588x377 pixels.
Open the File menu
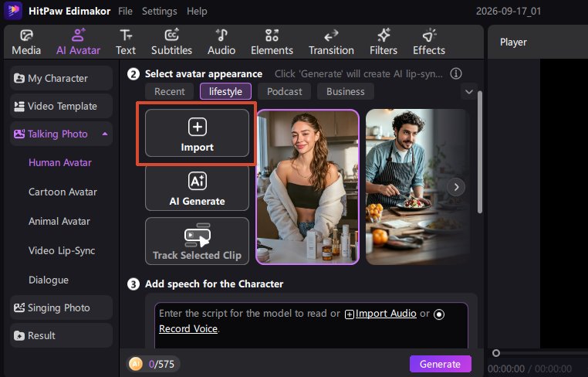(125, 12)
